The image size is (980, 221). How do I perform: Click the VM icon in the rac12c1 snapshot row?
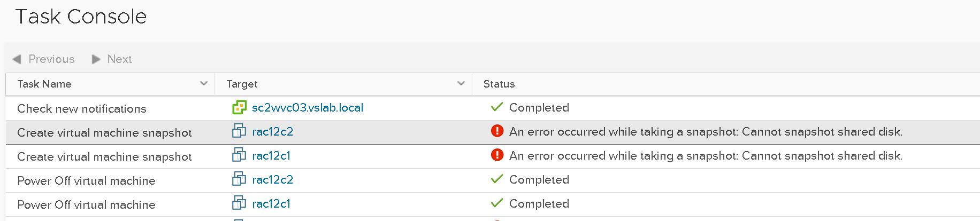(239, 155)
